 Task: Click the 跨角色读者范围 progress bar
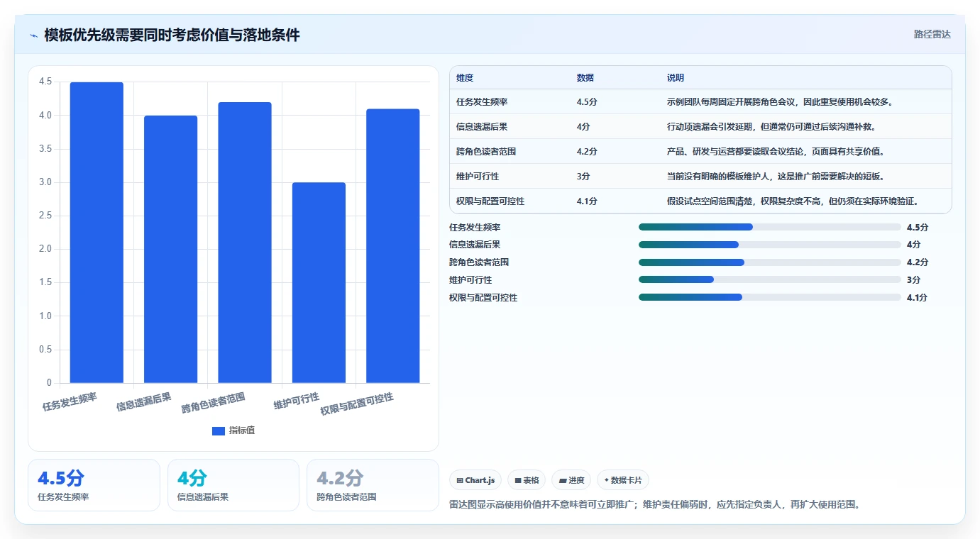[769, 262]
